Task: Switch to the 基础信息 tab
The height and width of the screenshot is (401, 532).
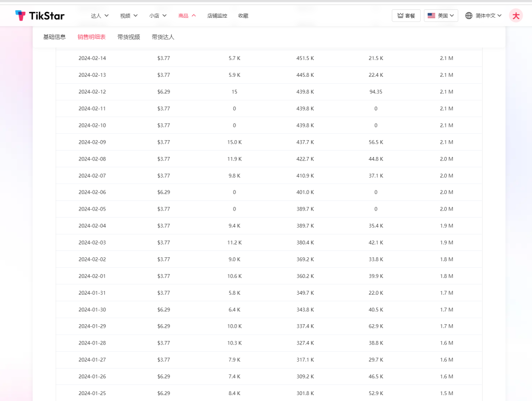Action: click(54, 37)
